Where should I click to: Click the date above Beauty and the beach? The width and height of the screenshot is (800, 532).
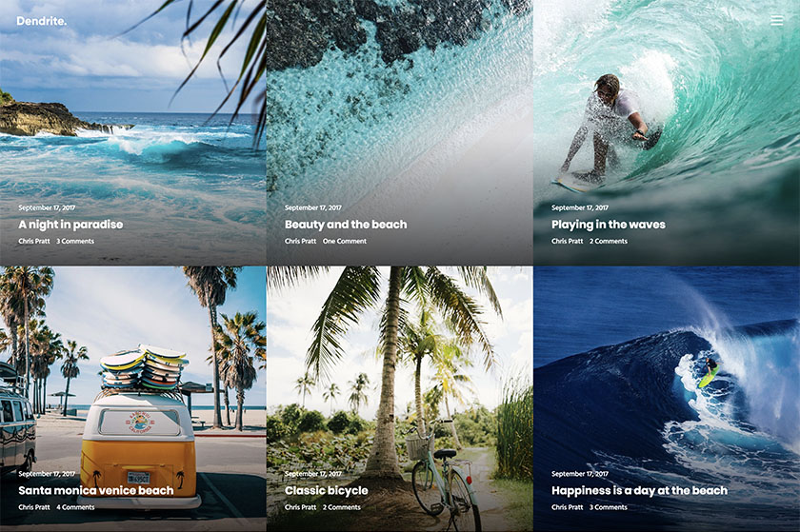[x=312, y=207]
